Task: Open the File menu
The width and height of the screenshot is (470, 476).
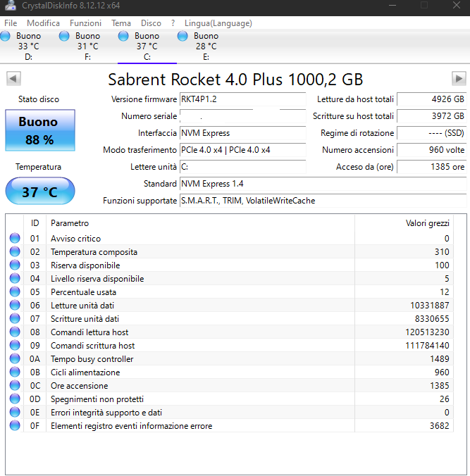Action: 11,23
